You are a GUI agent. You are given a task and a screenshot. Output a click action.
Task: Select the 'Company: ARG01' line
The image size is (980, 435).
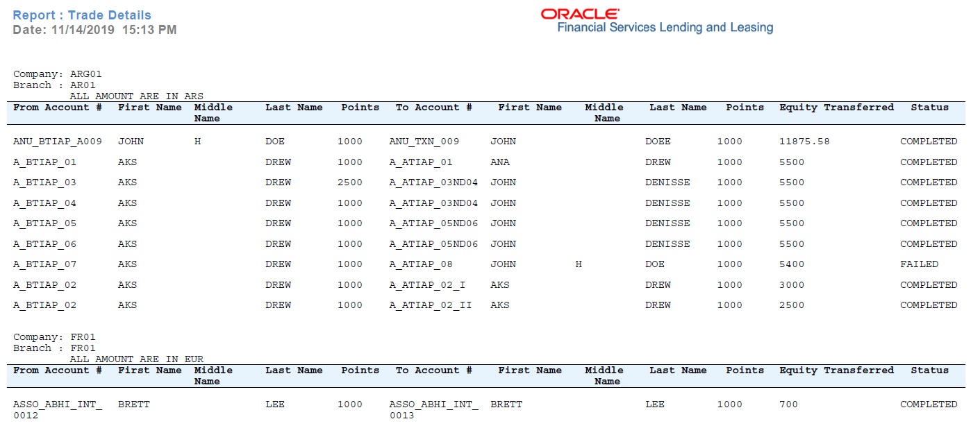pos(58,74)
